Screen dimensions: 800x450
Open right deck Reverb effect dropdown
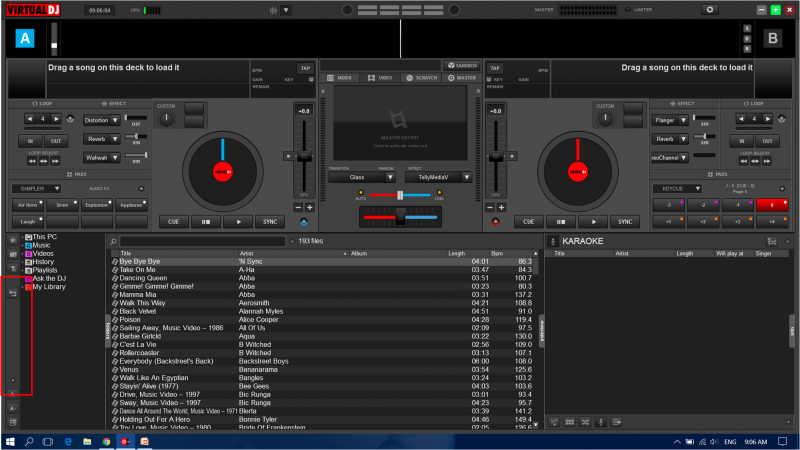pos(683,139)
